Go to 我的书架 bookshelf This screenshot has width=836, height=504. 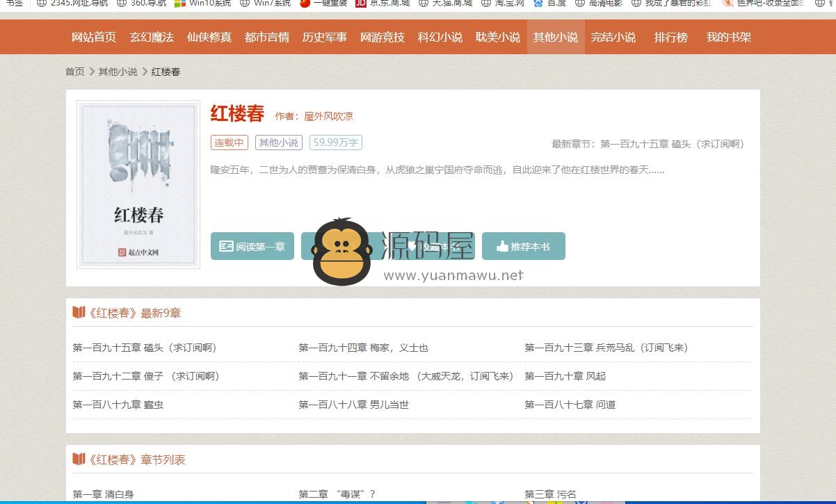pos(729,37)
